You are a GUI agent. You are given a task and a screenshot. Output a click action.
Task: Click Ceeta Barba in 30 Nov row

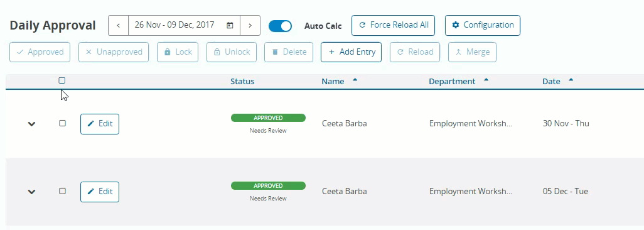[x=344, y=123]
